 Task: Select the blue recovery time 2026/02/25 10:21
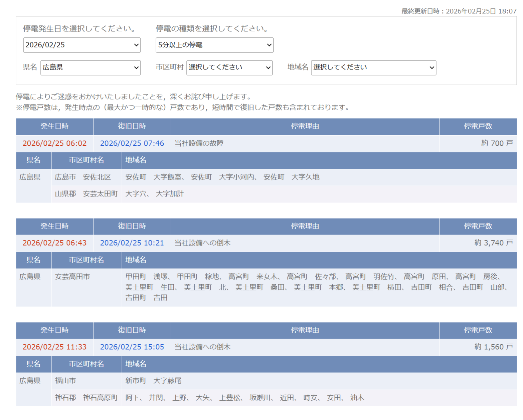click(x=132, y=243)
